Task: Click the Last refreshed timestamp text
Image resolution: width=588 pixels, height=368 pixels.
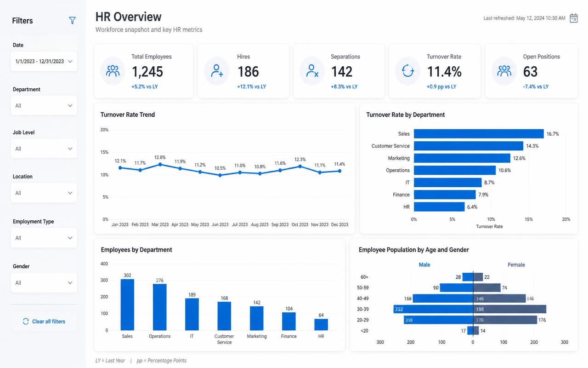Action: click(x=524, y=18)
